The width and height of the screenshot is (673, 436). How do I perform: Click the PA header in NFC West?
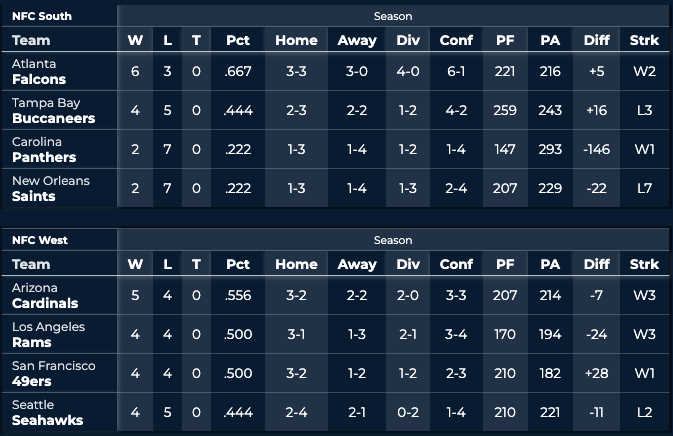(550, 264)
